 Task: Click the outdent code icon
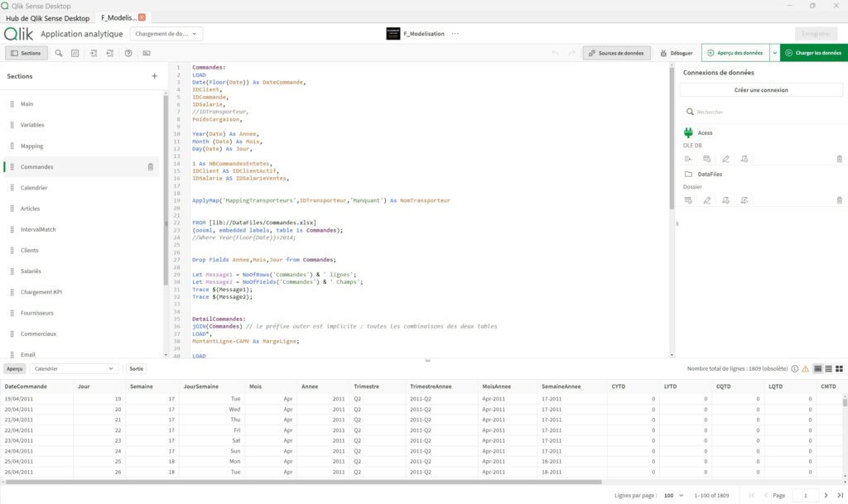110,53
